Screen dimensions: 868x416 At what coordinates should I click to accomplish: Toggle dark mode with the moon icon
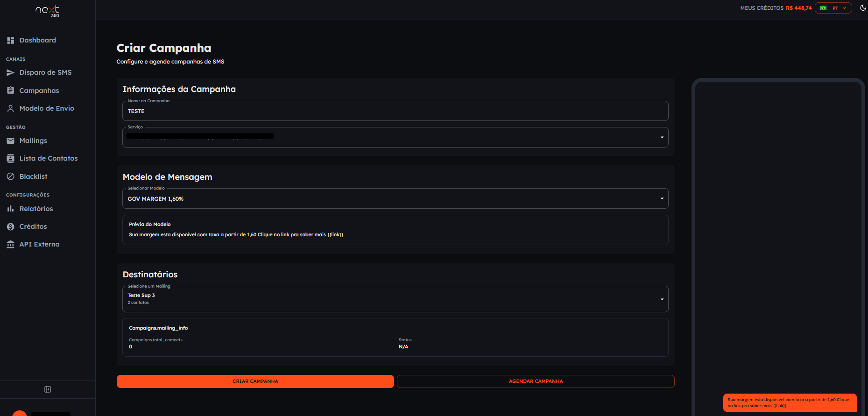tap(863, 8)
